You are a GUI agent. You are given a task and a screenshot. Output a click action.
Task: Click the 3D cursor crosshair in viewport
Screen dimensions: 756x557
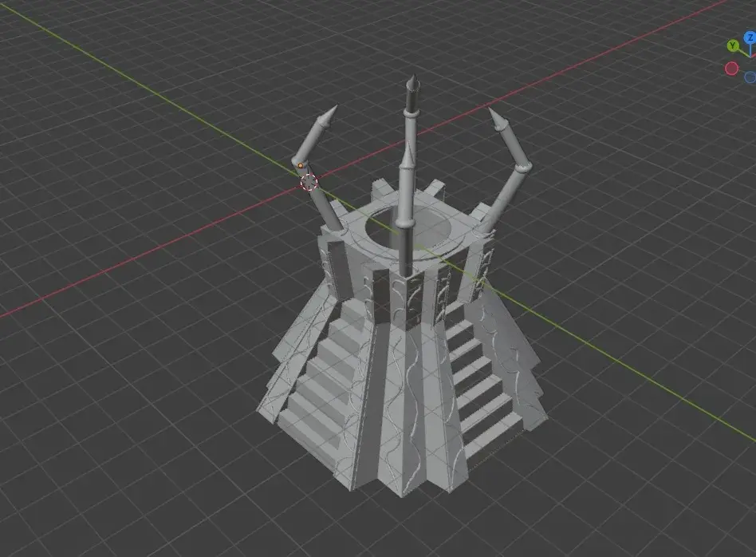tap(309, 182)
